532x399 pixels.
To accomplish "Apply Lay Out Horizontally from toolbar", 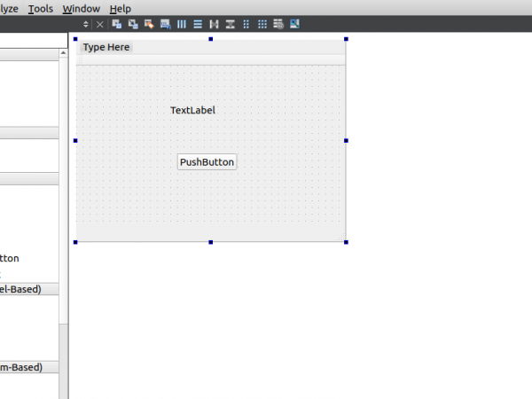I will [182, 24].
